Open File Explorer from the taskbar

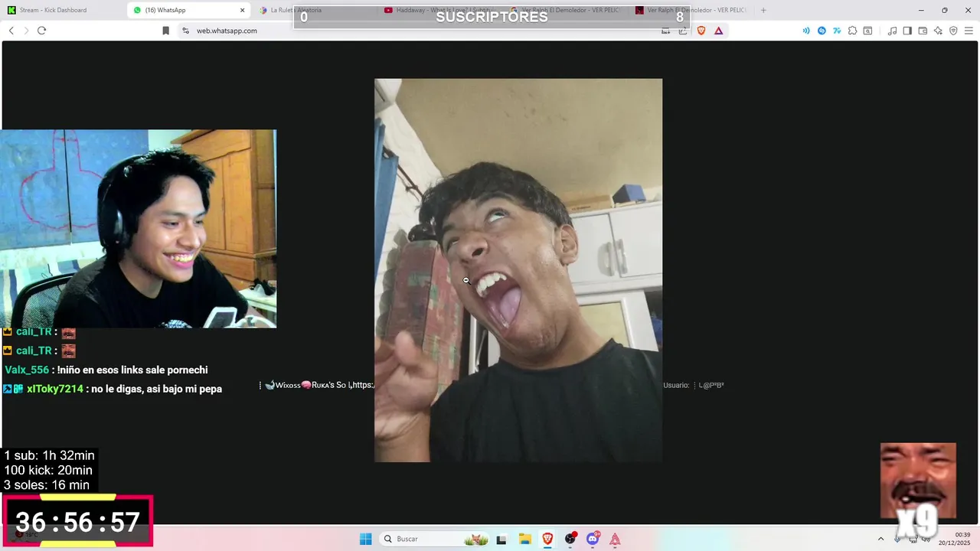point(524,539)
